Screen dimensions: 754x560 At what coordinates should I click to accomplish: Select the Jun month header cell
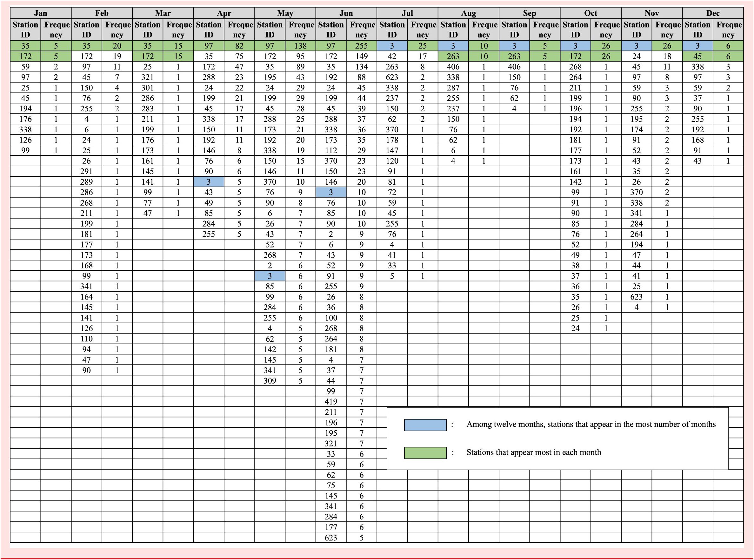(x=346, y=13)
